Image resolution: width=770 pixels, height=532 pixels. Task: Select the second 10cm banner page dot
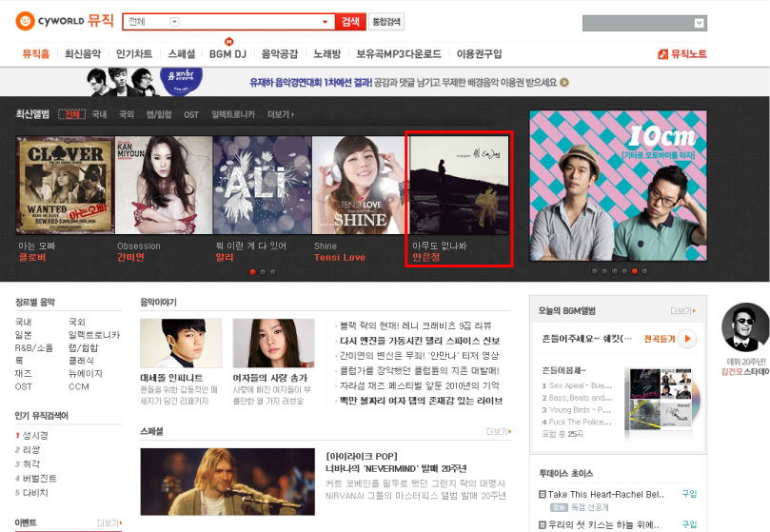click(604, 270)
